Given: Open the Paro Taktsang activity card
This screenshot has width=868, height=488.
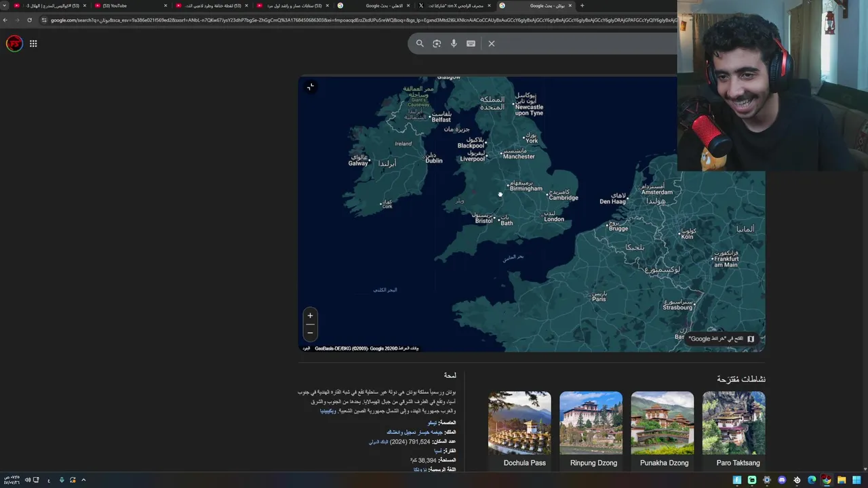Looking at the screenshot, I should [x=734, y=430].
